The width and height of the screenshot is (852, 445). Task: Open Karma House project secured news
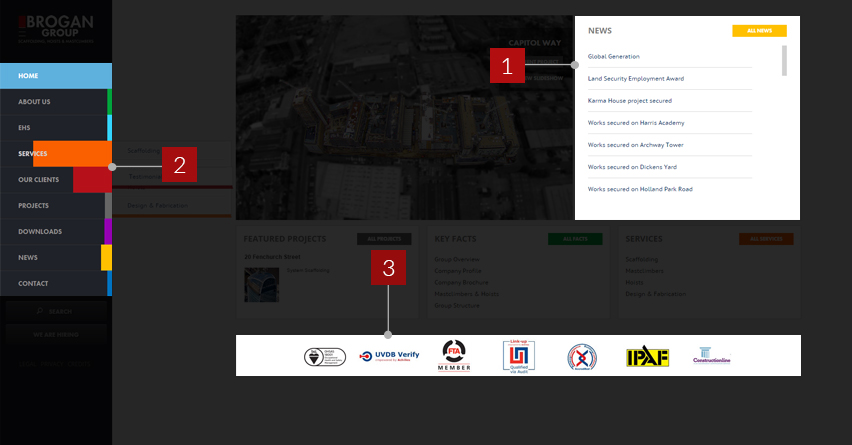click(x=629, y=100)
